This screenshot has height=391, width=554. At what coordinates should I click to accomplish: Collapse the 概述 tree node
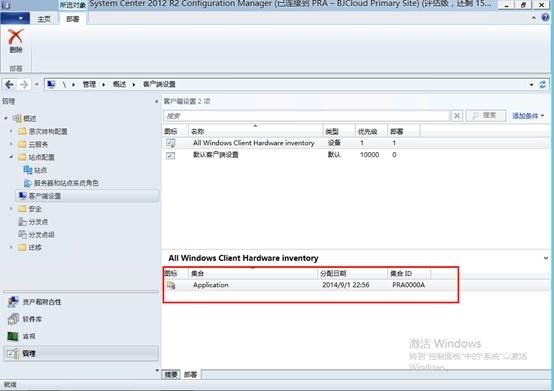6,118
